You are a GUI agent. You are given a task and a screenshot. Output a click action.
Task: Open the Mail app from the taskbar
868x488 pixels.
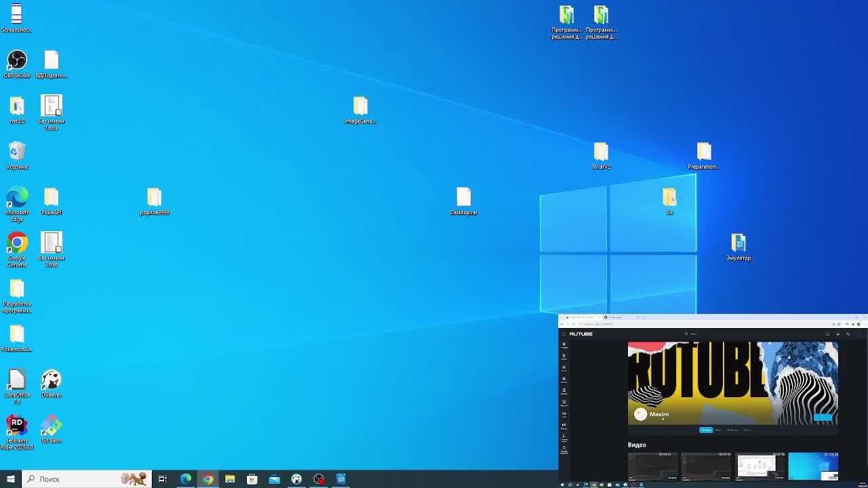274,479
